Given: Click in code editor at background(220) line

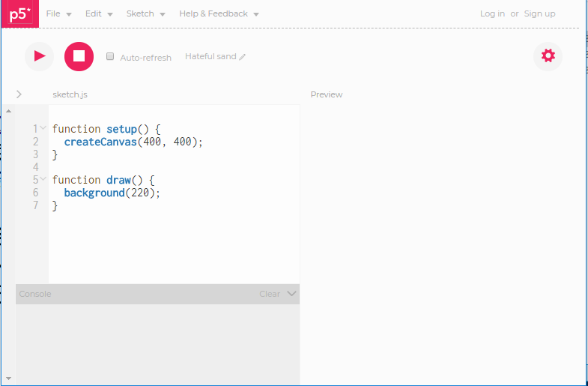Looking at the screenshot, I should click(112, 193).
